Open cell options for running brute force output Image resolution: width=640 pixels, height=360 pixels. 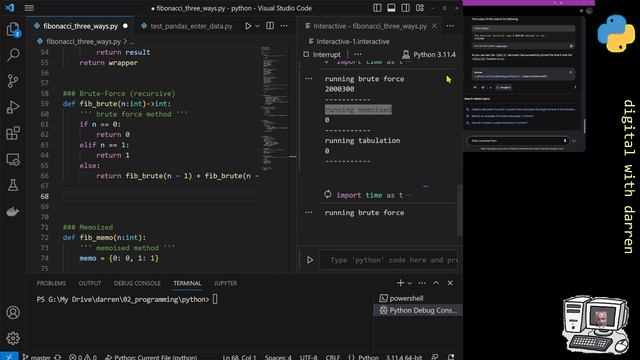point(309,212)
